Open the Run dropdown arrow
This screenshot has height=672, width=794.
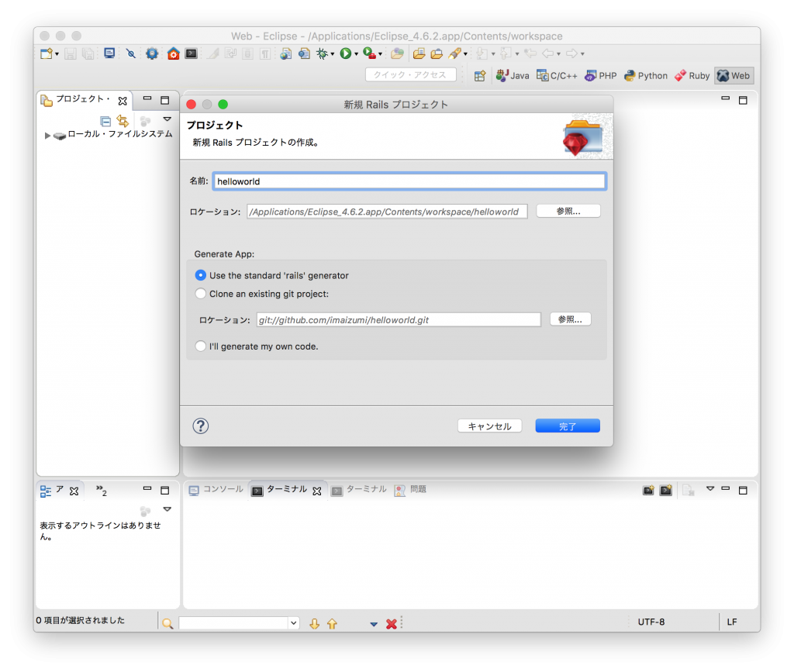pyautogui.click(x=356, y=53)
